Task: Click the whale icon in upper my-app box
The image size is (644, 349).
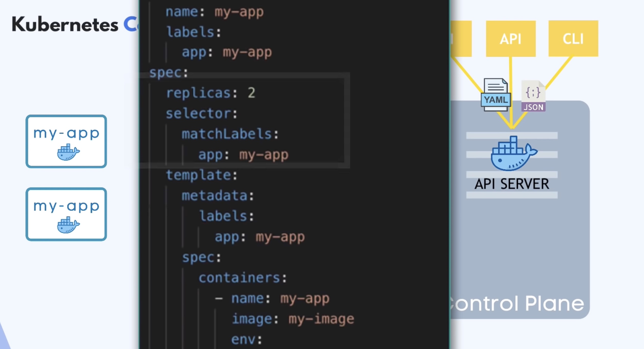Action: tap(68, 152)
